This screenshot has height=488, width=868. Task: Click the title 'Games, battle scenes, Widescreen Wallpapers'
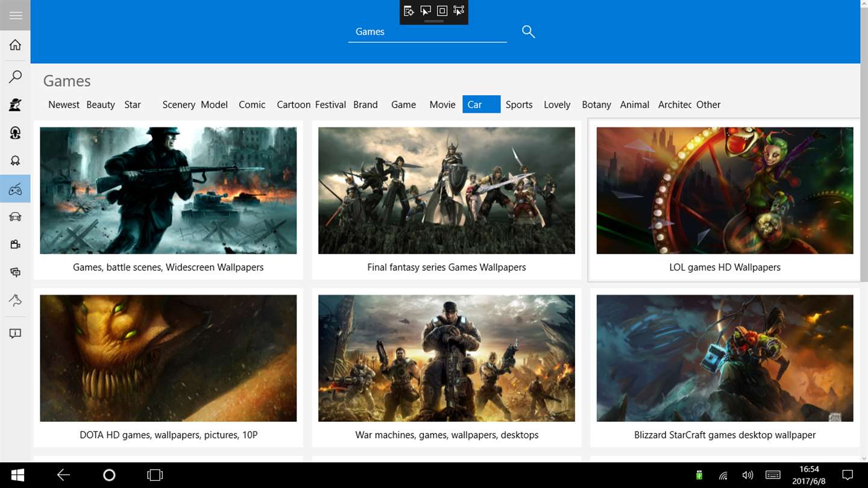(x=168, y=267)
